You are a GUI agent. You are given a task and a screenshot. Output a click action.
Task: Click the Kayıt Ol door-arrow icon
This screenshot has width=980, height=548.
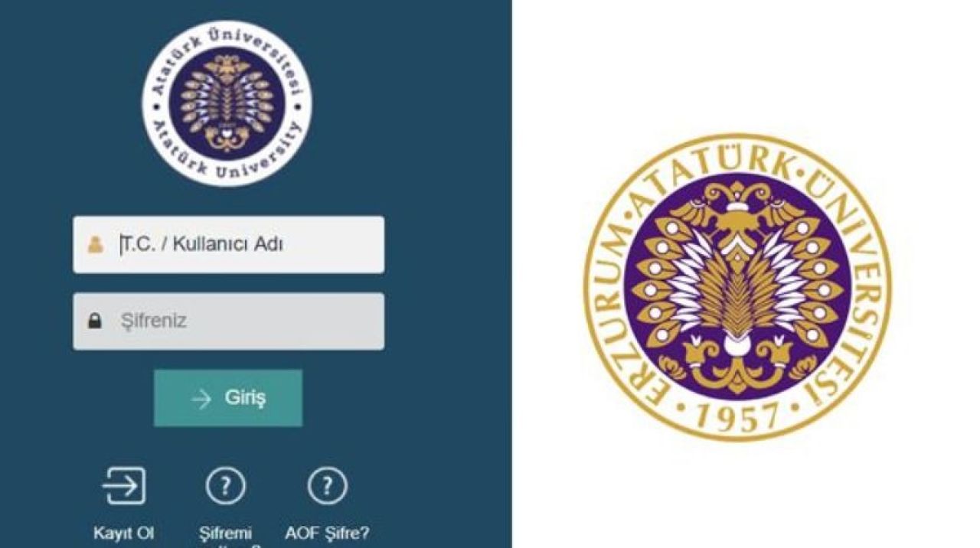[x=124, y=485]
